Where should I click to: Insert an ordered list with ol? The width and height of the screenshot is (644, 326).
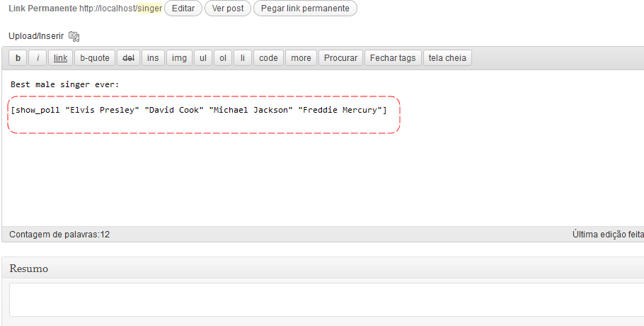(223, 58)
